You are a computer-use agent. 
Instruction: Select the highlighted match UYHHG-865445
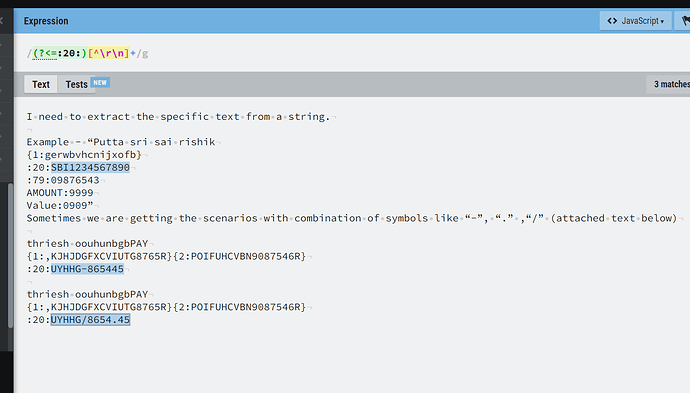point(87,269)
